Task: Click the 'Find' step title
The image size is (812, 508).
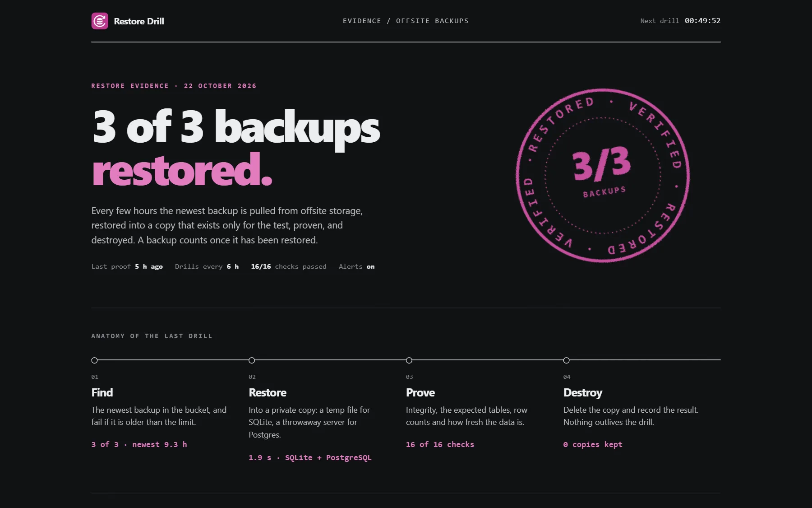Action: 102,392
